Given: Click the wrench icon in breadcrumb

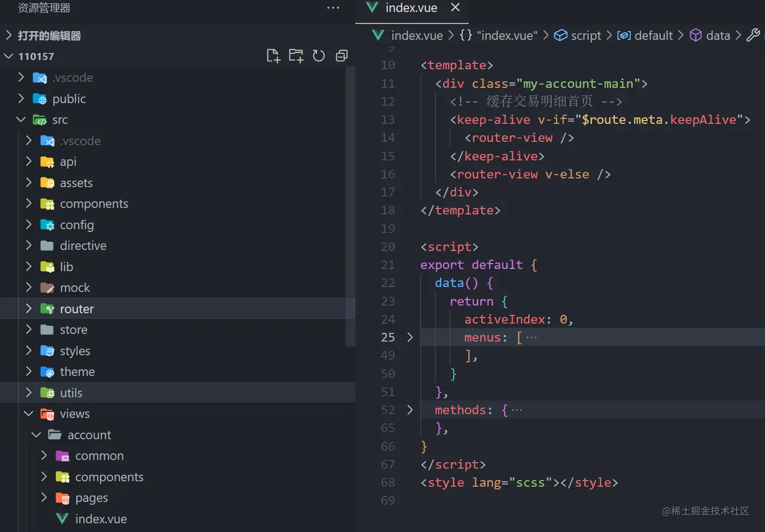Looking at the screenshot, I should [x=753, y=35].
